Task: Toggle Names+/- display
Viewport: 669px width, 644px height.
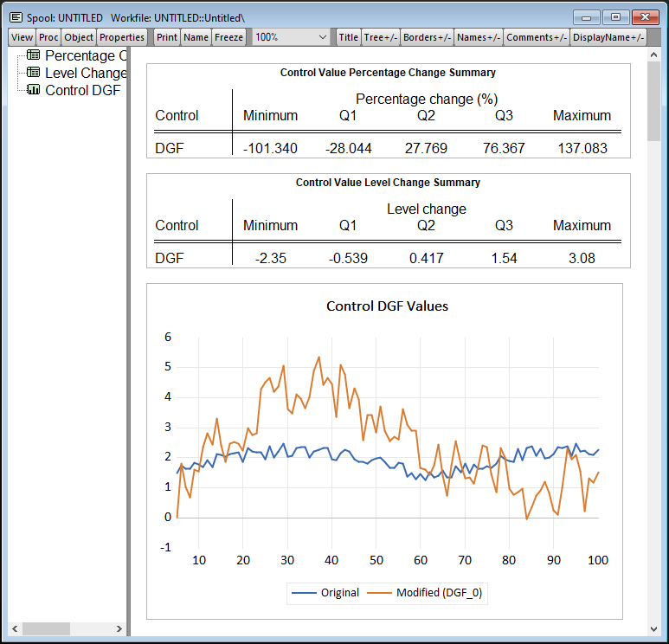Action: (478, 37)
